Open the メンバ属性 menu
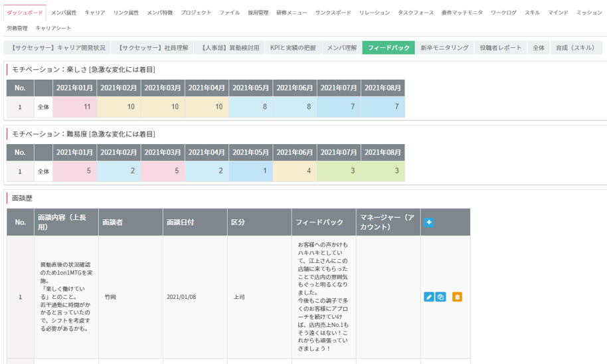Viewport: 607px width, 364px height. 64,13
